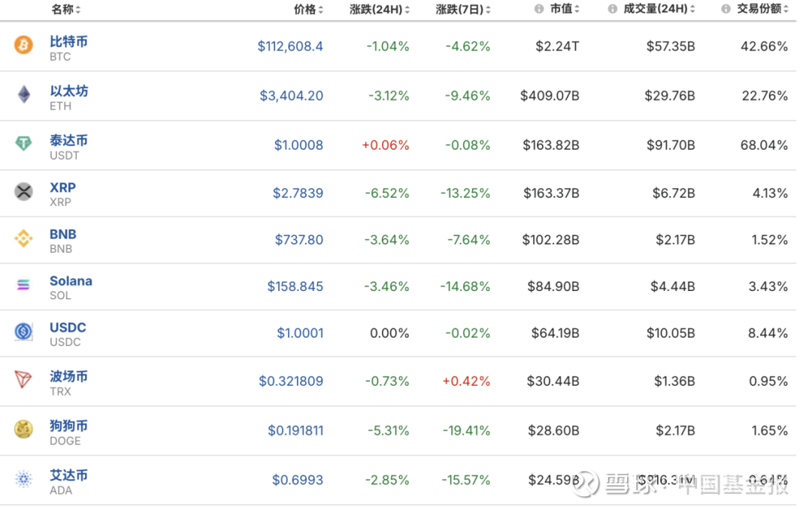Click Ethereum market cap $409.07B
The width and height of the screenshot is (812, 509).
tap(550, 95)
